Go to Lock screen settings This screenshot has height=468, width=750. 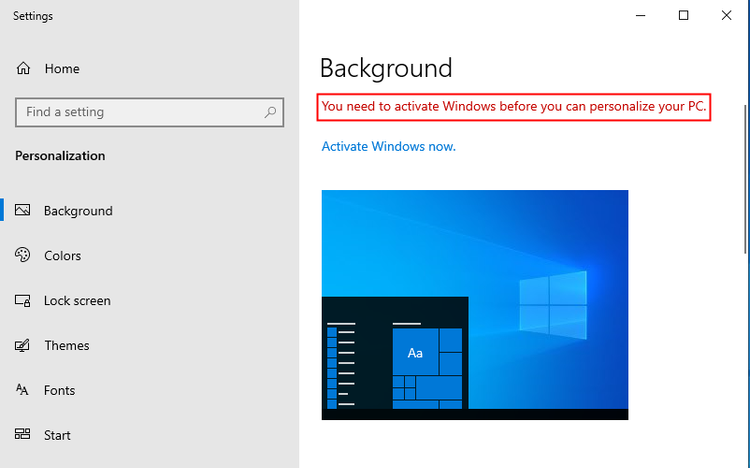(77, 301)
